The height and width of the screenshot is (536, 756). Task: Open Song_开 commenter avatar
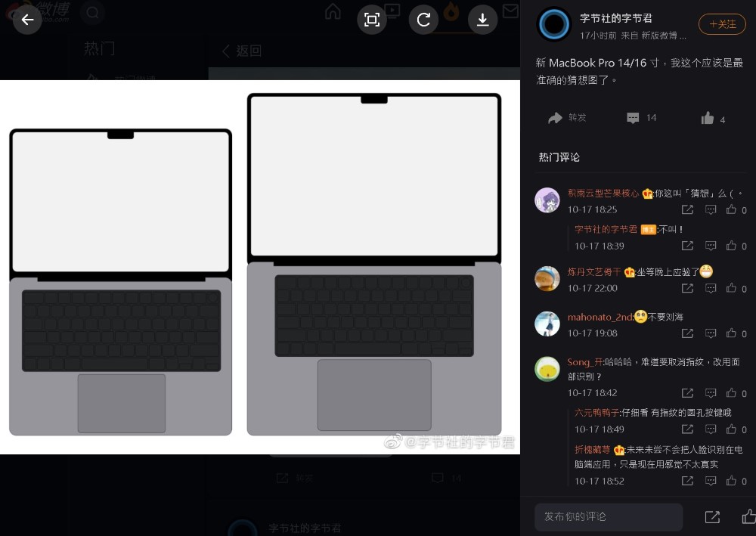point(547,369)
